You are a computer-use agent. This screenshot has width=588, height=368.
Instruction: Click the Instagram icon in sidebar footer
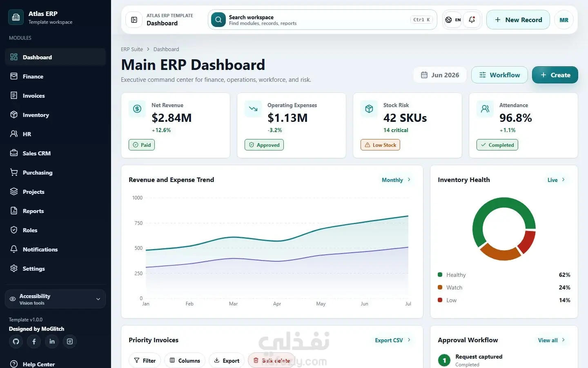point(70,341)
